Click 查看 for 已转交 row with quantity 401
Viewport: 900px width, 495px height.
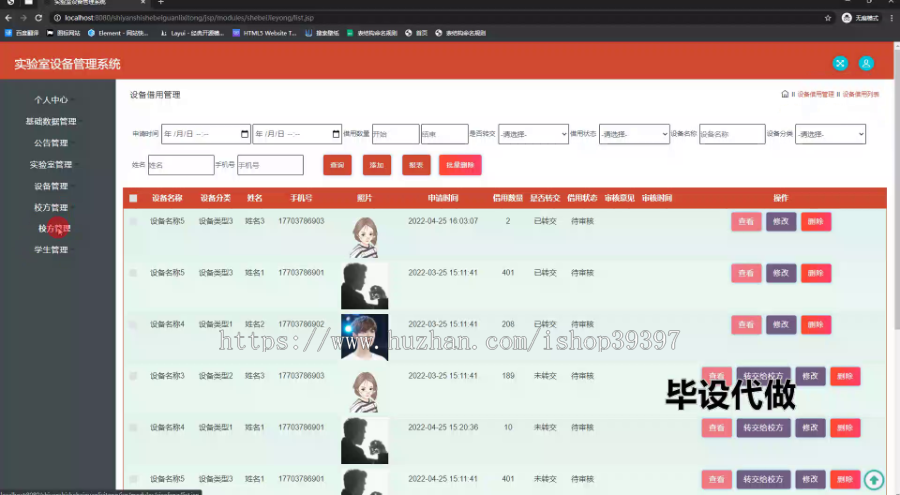click(x=746, y=273)
